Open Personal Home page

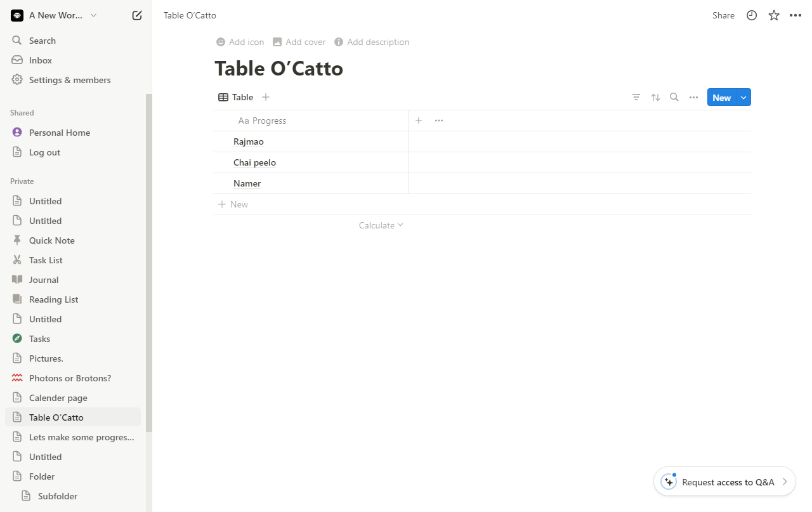(73, 133)
